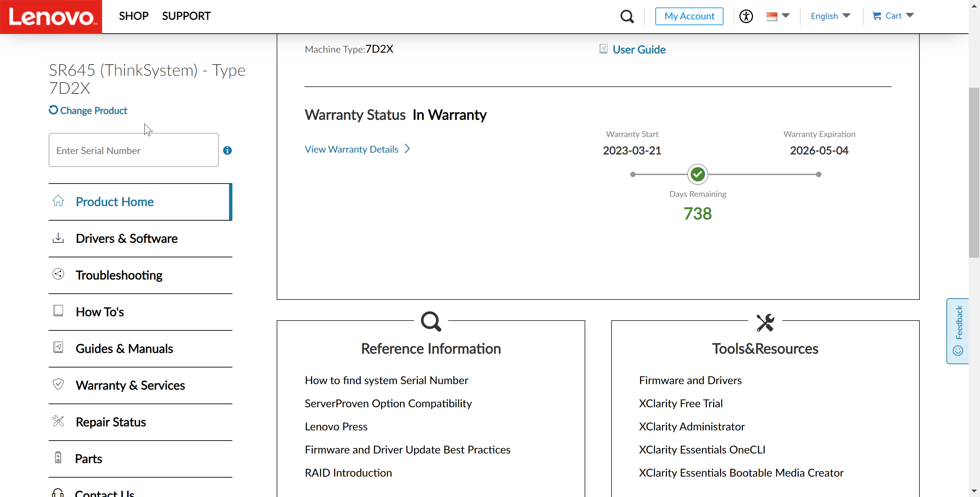Open the SHOP menu
980x497 pixels.
tap(133, 16)
